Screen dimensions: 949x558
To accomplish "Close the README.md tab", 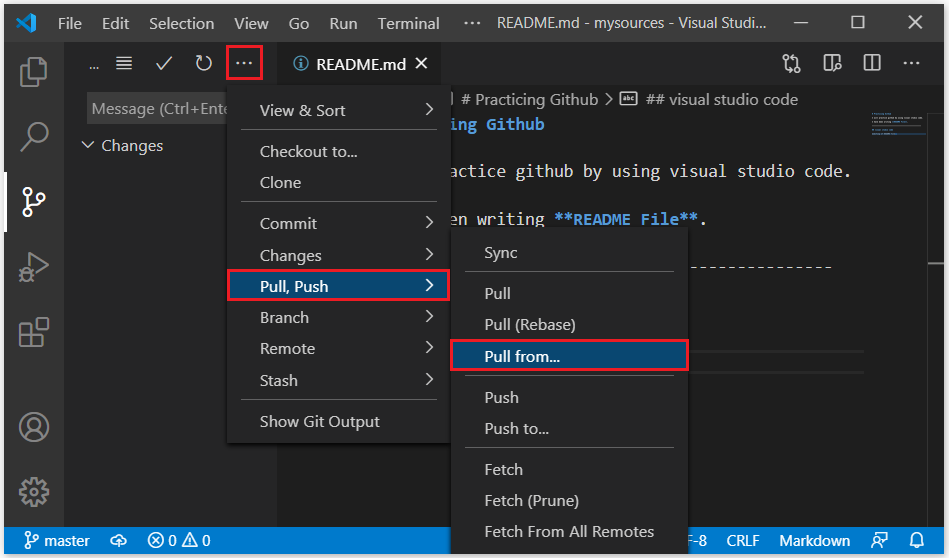I will click(x=422, y=63).
